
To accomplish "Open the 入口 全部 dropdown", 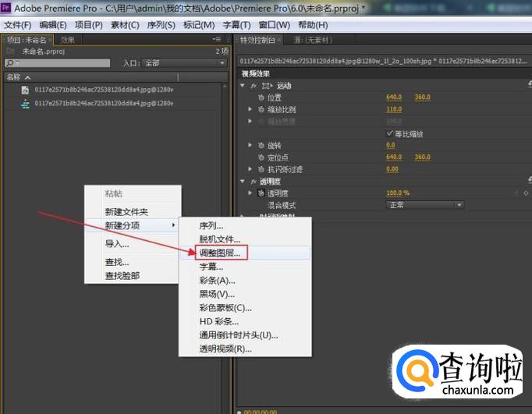I will coord(184,63).
